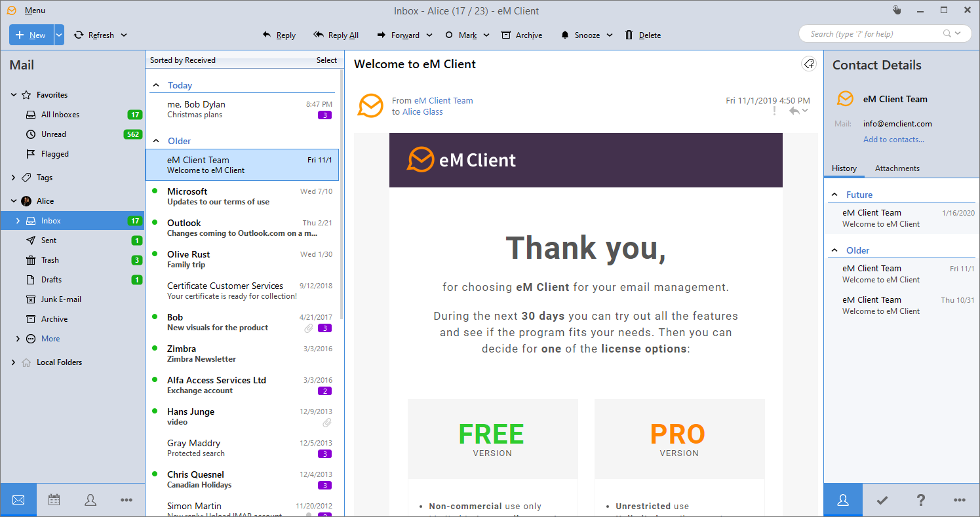Mark email as important with exclamation icon
Screen dimensions: 980x517
tap(774, 111)
